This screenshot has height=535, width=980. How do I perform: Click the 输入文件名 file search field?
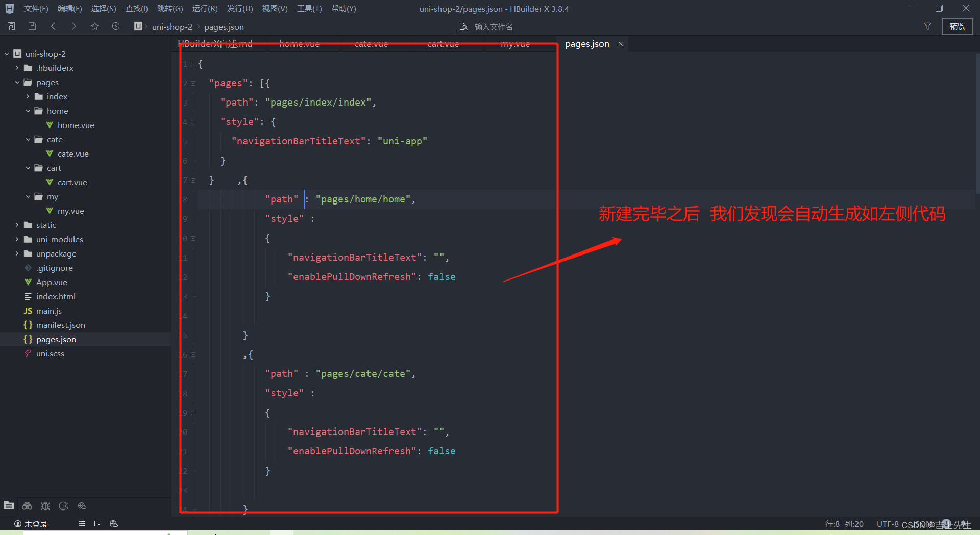coord(494,27)
